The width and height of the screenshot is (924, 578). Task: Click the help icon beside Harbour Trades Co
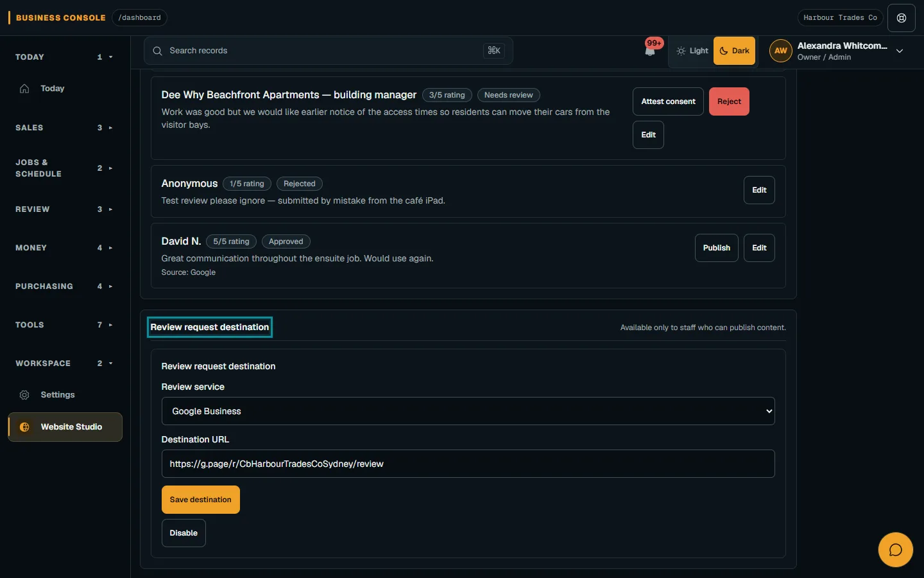click(902, 18)
